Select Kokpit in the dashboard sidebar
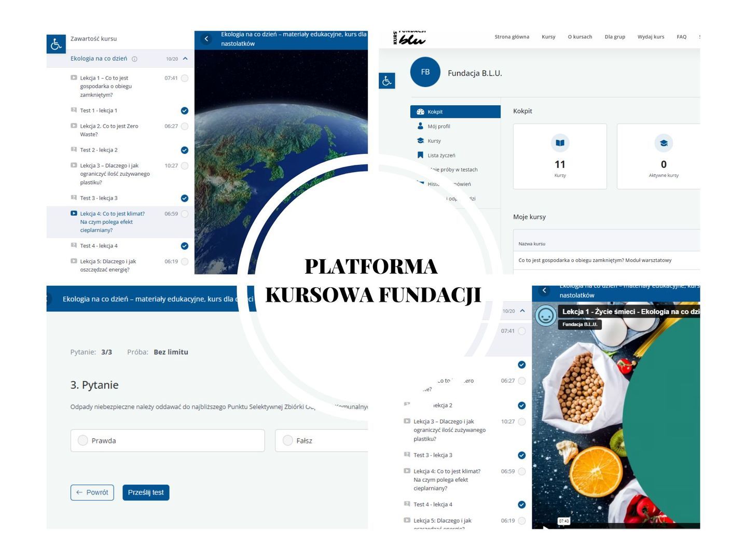This screenshot has height=560, width=747. [x=455, y=111]
